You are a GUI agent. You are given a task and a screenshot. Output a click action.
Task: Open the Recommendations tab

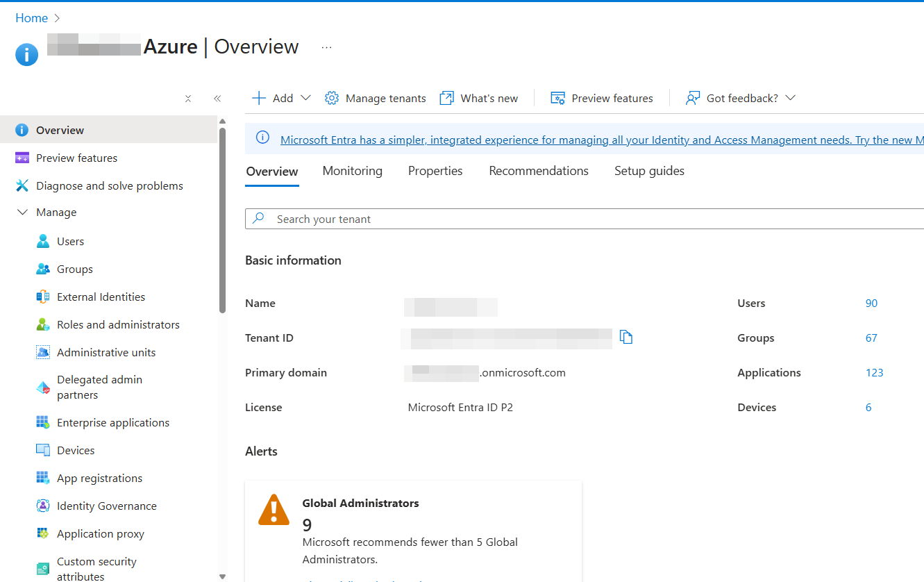click(539, 171)
